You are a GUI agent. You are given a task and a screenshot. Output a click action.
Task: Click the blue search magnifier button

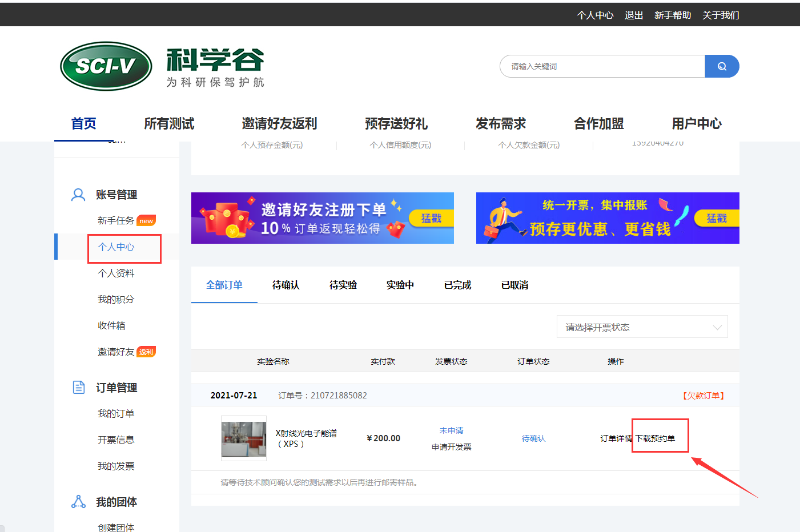pos(722,66)
